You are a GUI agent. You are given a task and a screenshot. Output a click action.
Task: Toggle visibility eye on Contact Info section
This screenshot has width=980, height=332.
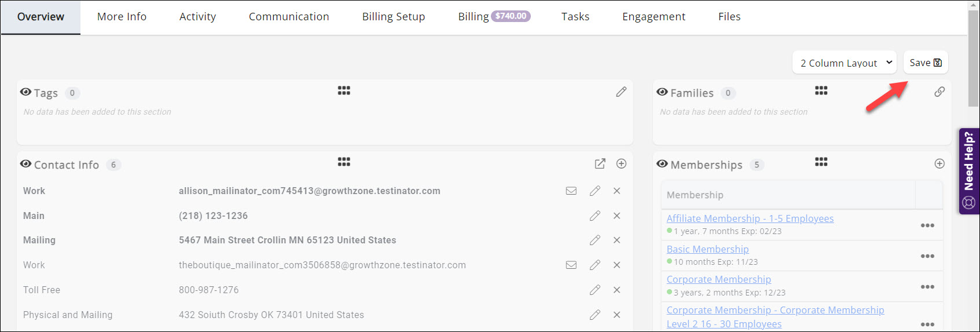tap(25, 164)
